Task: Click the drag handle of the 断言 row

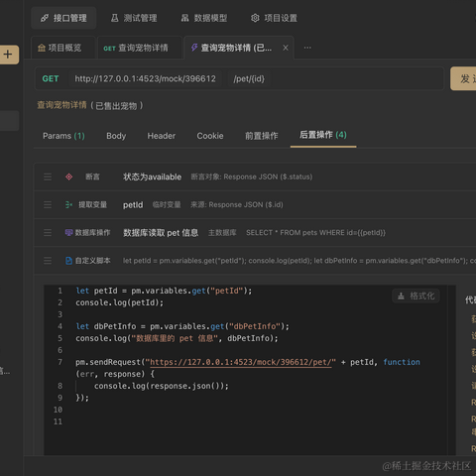Action: [48, 177]
